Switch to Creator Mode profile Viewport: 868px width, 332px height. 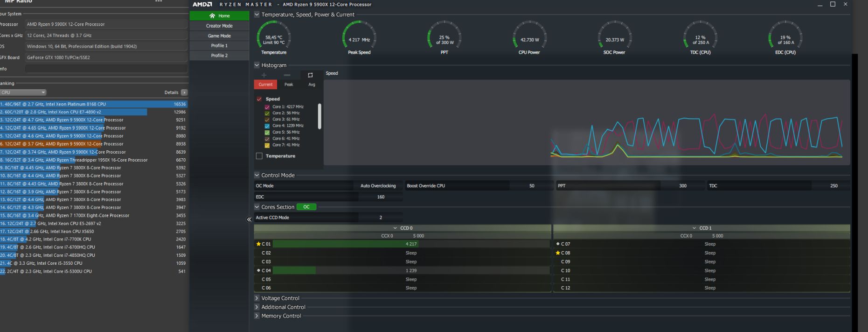[219, 26]
